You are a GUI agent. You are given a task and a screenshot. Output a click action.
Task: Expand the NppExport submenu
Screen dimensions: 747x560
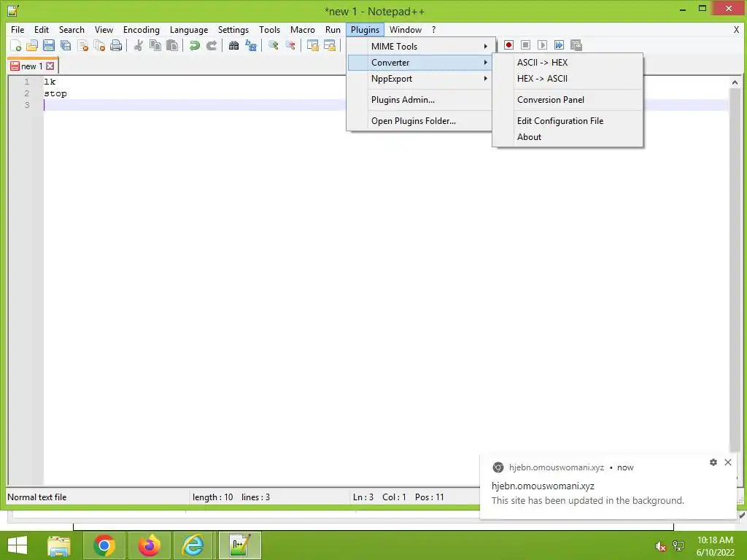(419, 79)
